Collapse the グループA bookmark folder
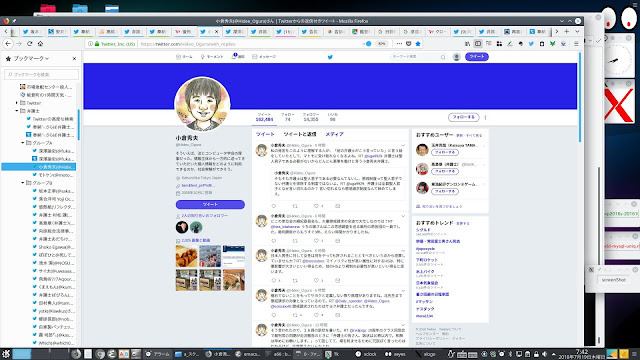The height and width of the screenshot is (360, 640). point(23,143)
